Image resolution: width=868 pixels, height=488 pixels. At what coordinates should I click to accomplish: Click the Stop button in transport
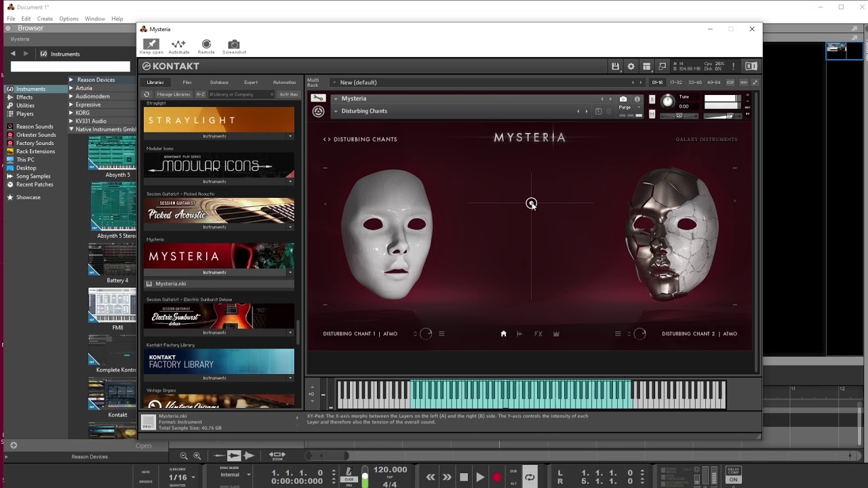click(x=464, y=477)
